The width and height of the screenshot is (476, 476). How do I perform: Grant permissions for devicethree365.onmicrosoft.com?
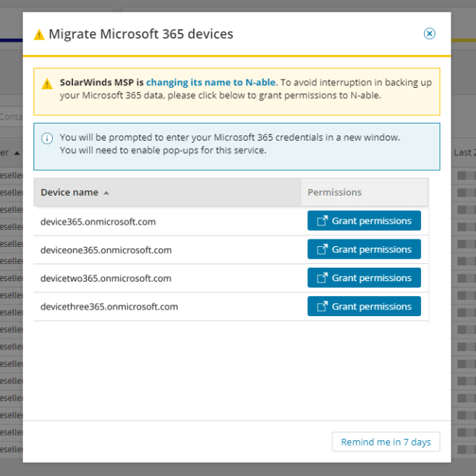364,306
